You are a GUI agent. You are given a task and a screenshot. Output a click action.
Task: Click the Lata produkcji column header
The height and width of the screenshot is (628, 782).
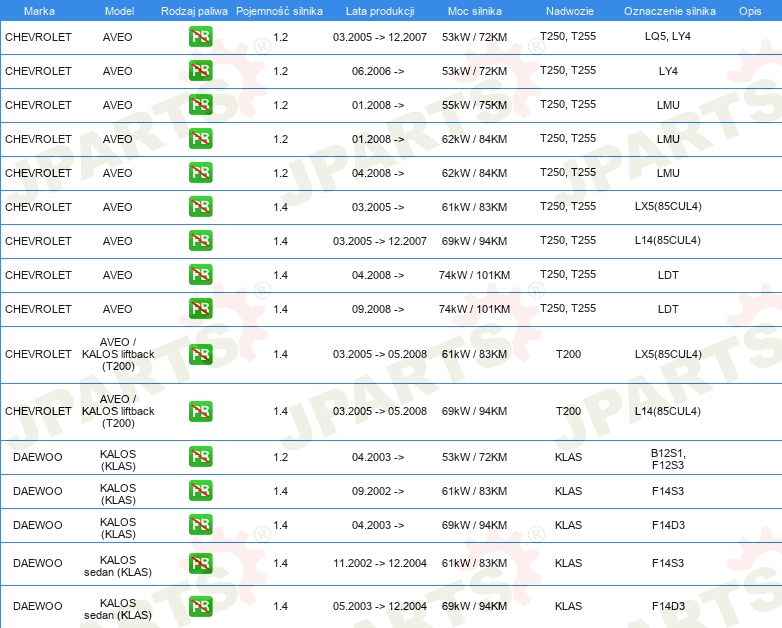coord(380,11)
